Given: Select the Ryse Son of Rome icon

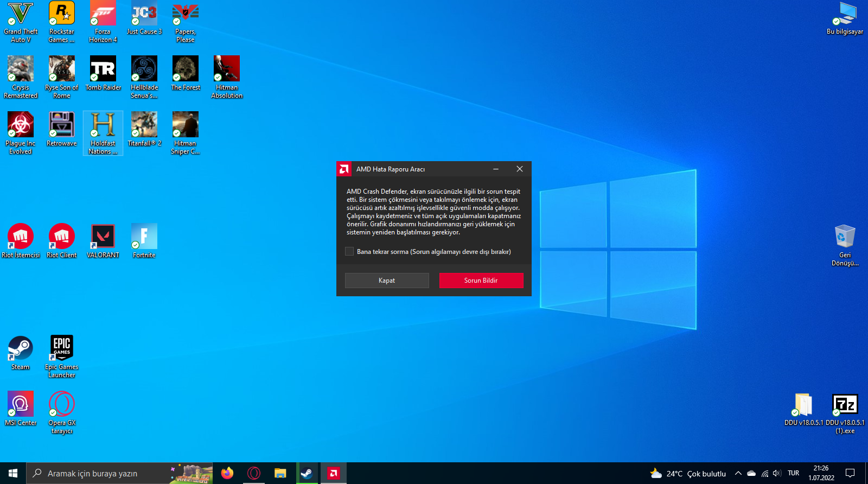Looking at the screenshot, I should coord(62,78).
